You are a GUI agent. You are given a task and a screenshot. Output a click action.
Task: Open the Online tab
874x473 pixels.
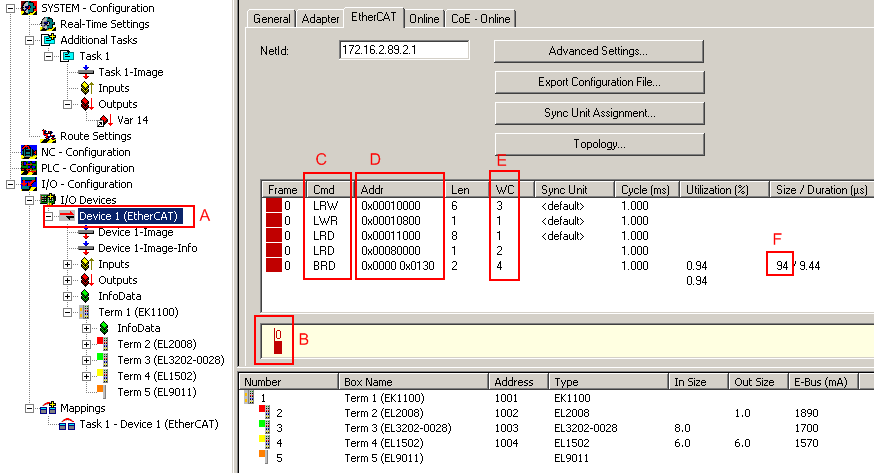[424, 19]
